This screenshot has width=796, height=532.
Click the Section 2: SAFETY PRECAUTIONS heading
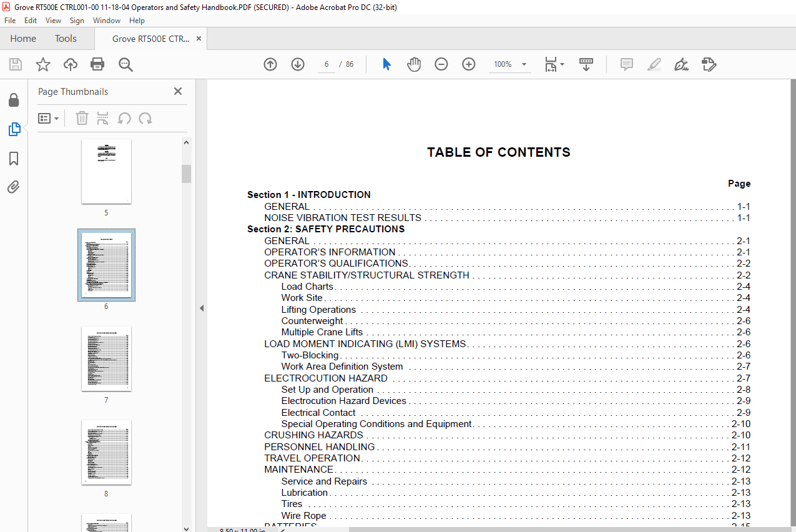(326, 229)
